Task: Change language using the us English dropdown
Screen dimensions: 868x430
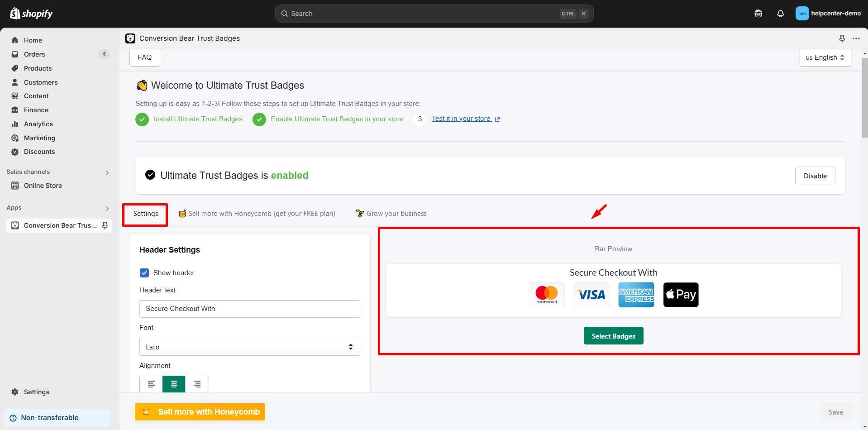Action: [824, 57]
